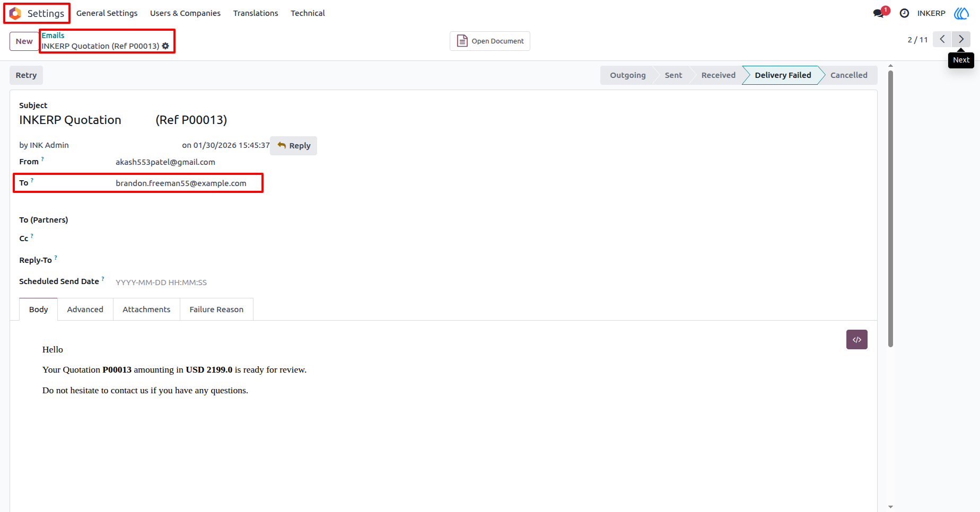Click the 'Hello' line in body
980x512 pixels.
tap(52, 350)
